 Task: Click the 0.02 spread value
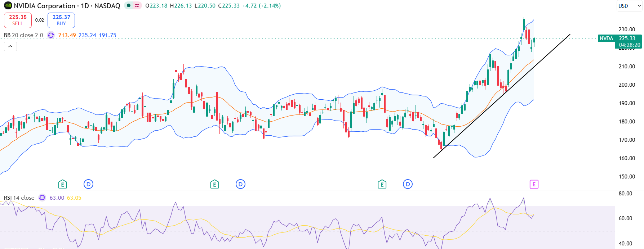[40, 20]
